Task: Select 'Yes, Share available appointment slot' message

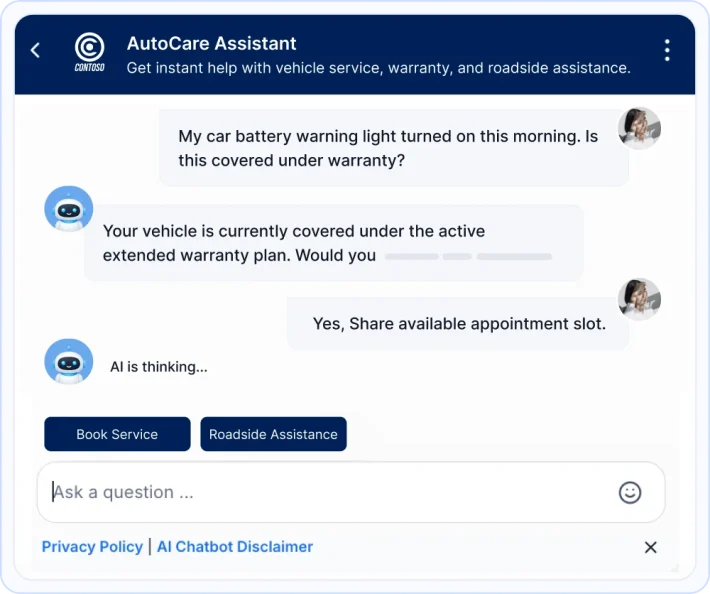Action: point(458,324)
